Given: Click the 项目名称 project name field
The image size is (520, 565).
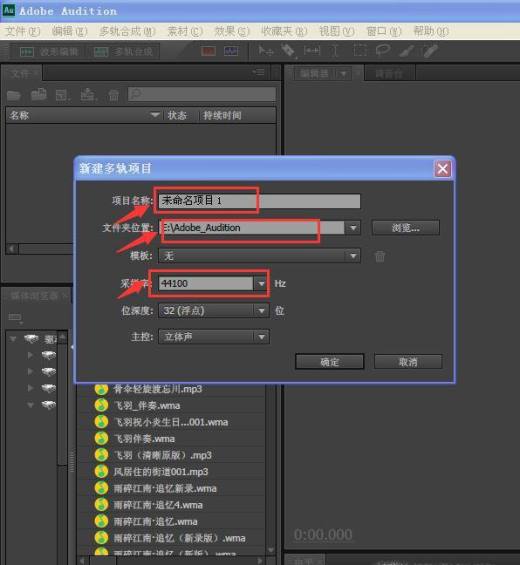Looking at the screenshot, I should click(259, 201).
